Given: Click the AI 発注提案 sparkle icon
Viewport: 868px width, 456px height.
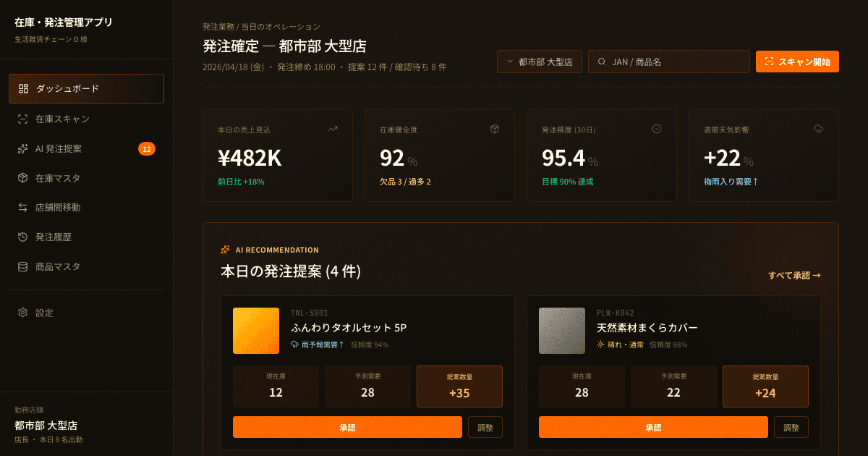Looking at the screenshot, I should click(x=23, y=148).
